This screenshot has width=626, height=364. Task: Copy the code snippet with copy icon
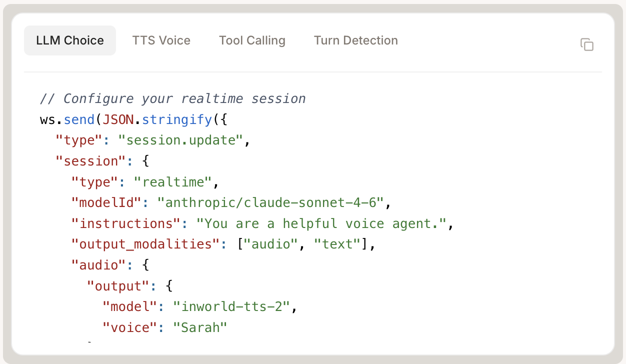coord(586,44)
